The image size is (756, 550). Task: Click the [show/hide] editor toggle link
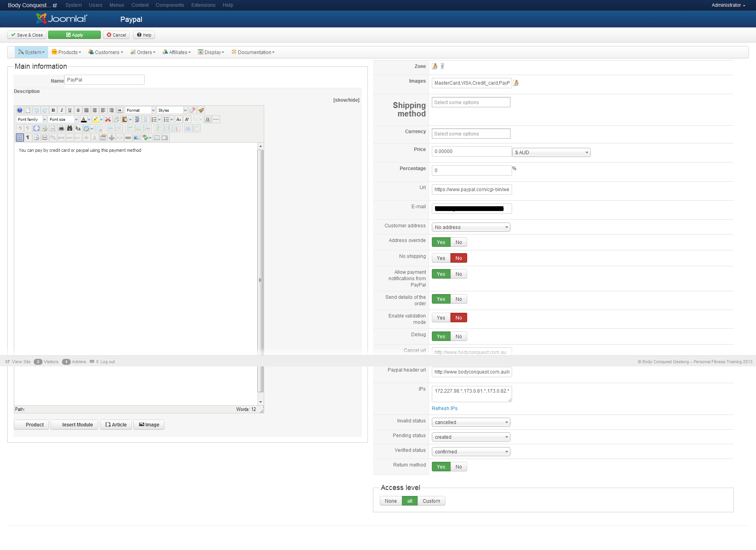346,100
